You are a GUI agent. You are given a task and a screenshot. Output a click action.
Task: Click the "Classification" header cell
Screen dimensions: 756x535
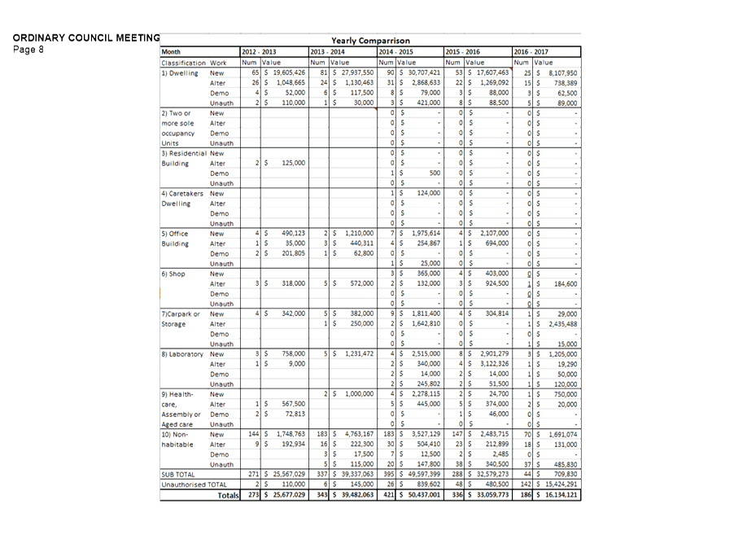click(x=184, y=63)
